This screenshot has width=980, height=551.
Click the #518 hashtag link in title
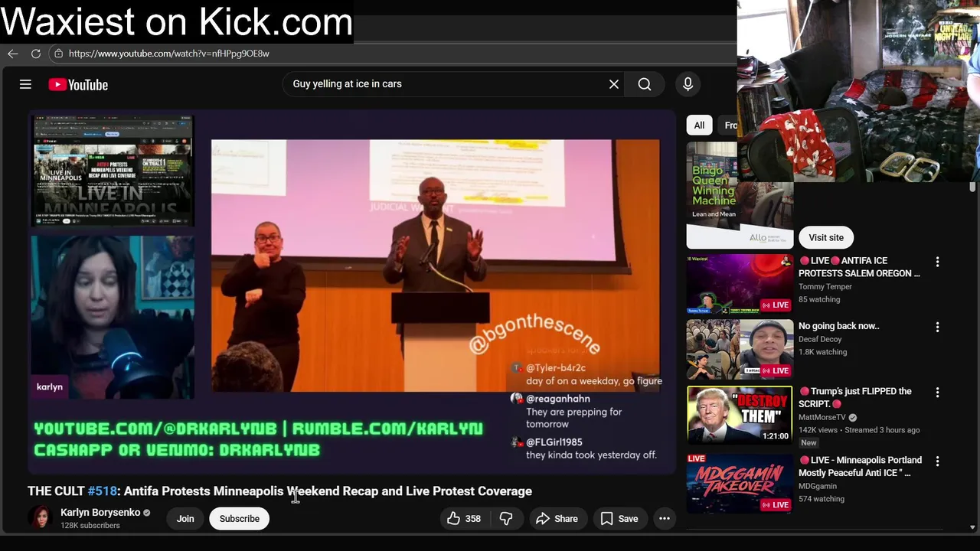point(103,491)
